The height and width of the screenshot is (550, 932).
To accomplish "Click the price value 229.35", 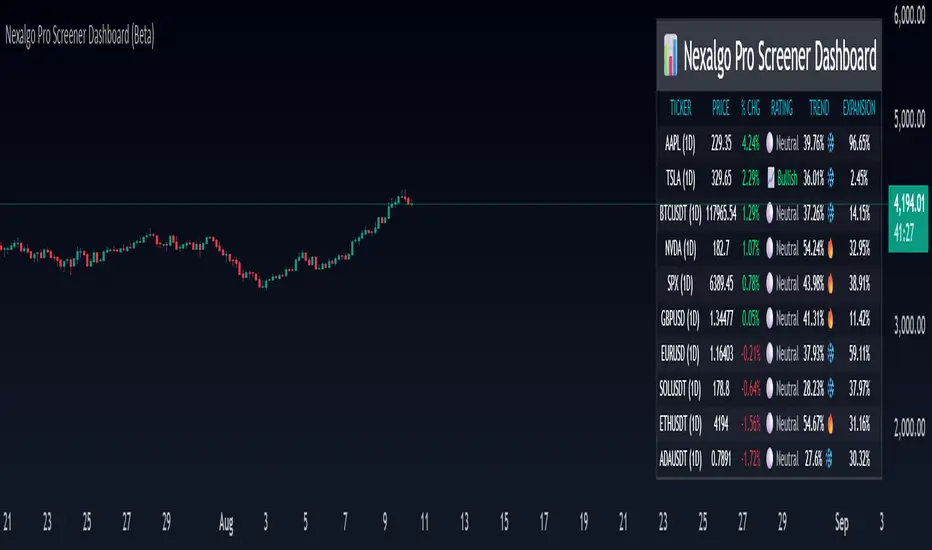I will (x=721, y=143).
